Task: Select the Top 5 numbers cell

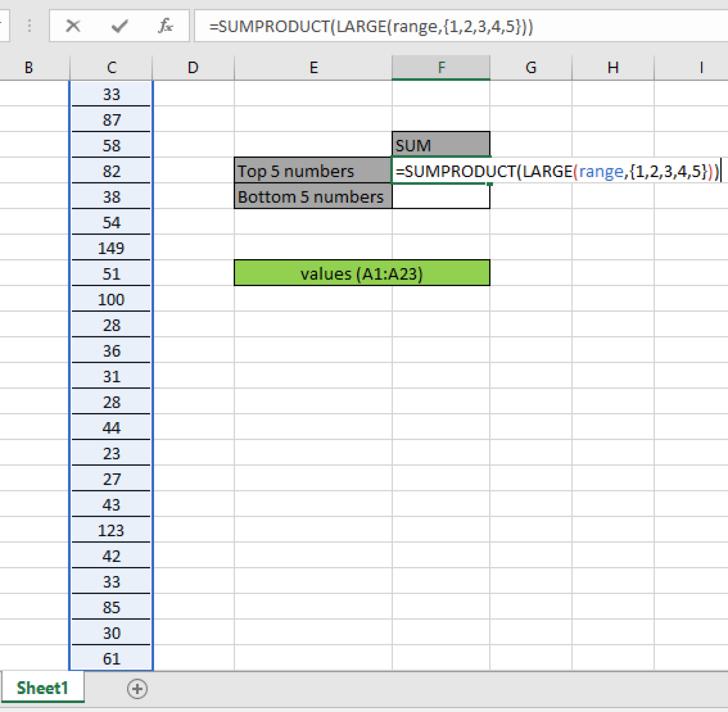Action: pos(313,171)
